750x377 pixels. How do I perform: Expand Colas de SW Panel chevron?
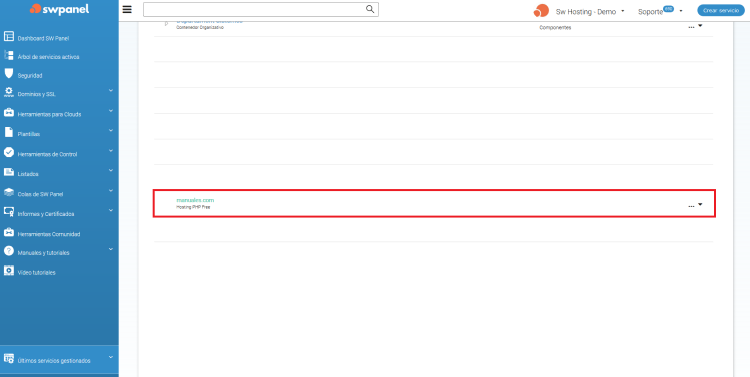coord(110,190)
